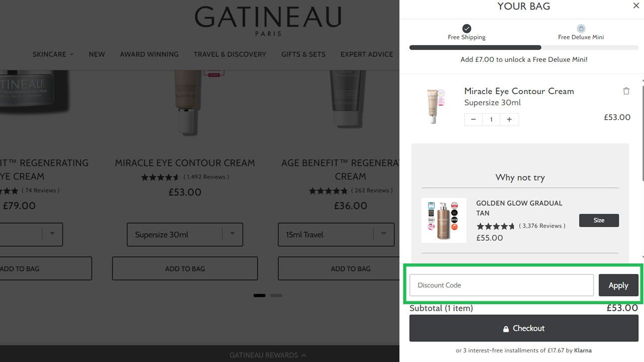
Task: Expand the Skincare menu
Action: pos(53,54)
